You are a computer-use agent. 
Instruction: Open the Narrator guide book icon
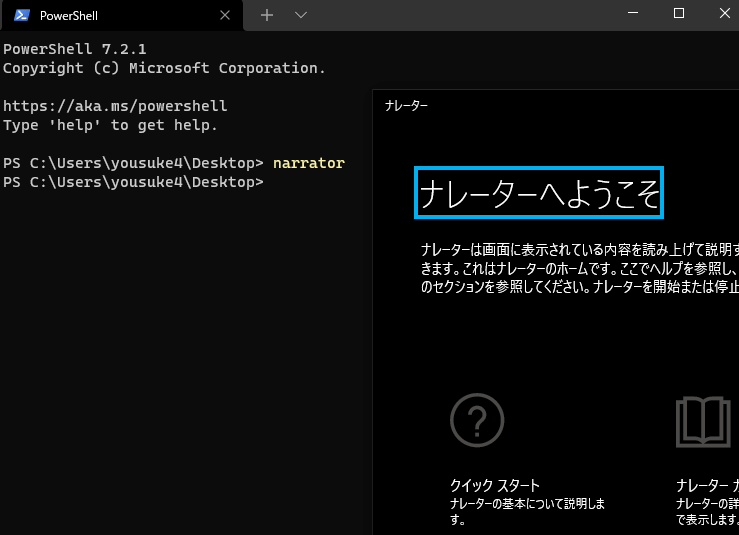coord(703,421)
